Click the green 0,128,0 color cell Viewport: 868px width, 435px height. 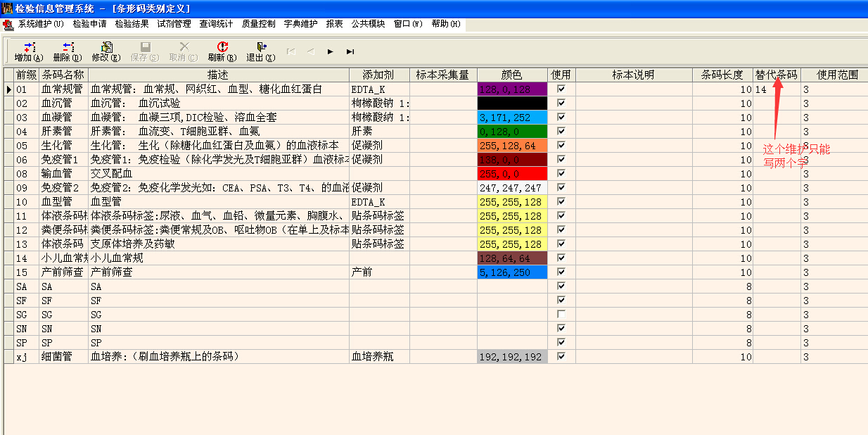tap(512, 132)
